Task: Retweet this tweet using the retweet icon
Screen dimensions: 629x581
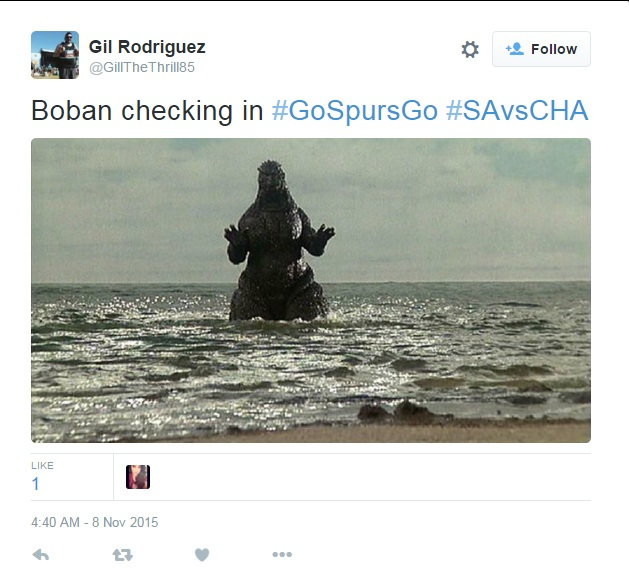Action: point(122,555)
